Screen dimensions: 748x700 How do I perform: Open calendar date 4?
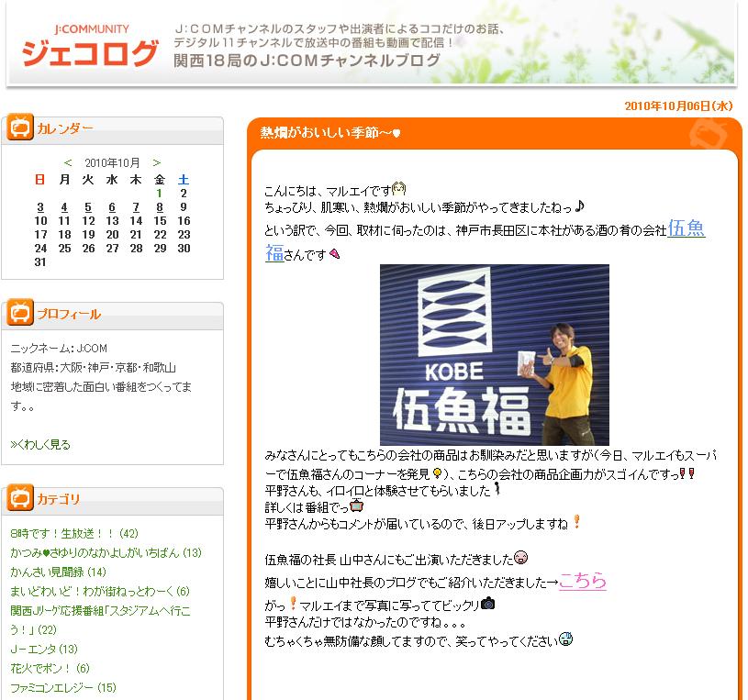point(64,207)
